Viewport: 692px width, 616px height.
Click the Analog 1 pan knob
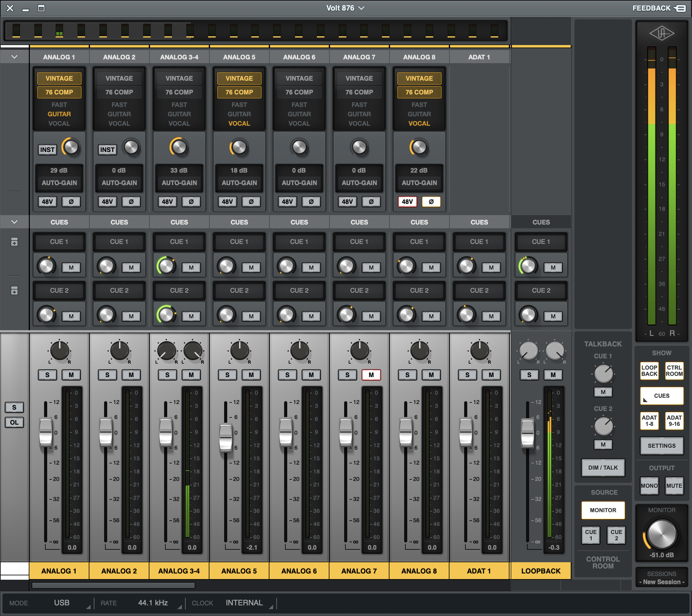(x=60, y=351)
